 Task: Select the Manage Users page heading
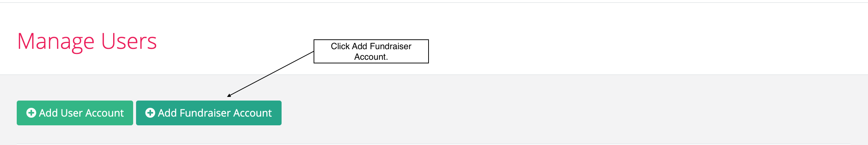[x=87, y=42]
